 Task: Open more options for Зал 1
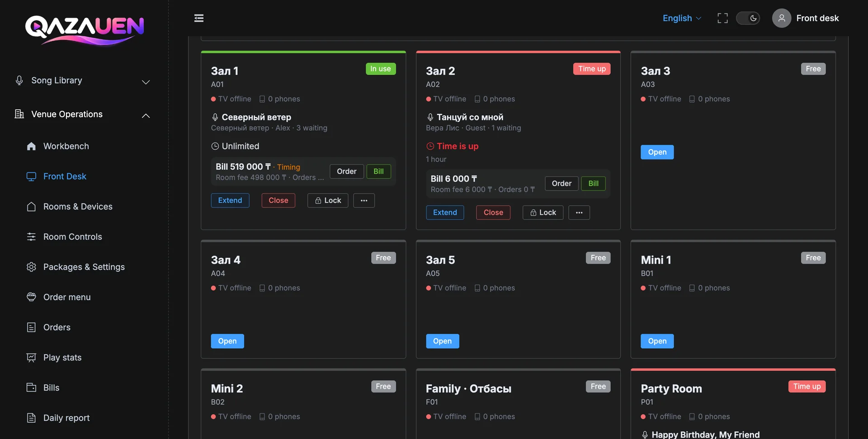364,200
